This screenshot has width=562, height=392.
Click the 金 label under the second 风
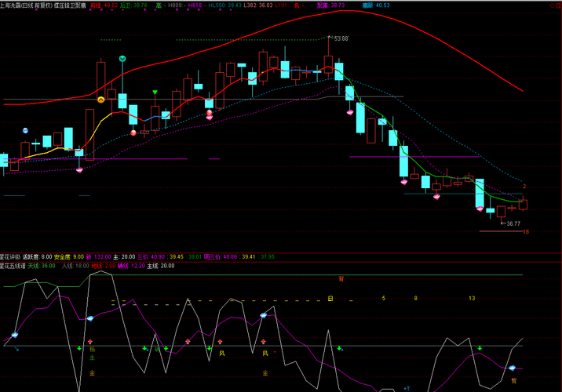(x=265, y=373)
